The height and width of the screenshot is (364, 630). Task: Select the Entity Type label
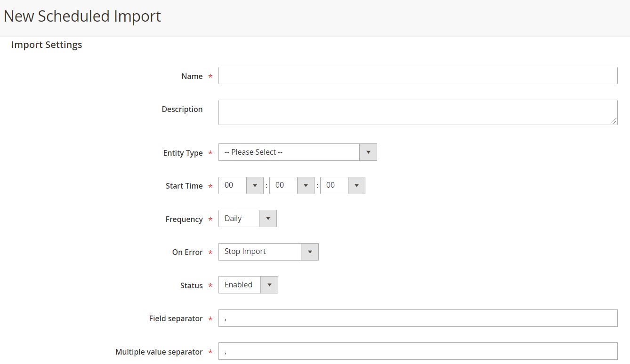pyautogui.click(x=183, y=153)
